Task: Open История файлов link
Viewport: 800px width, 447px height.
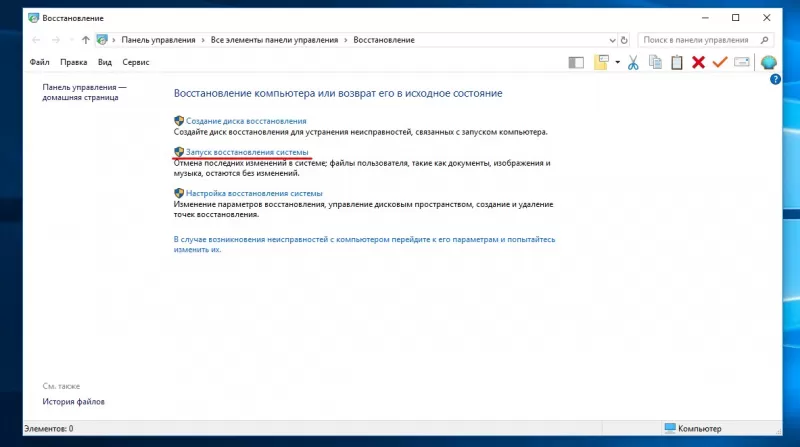Action: [73, 402]
